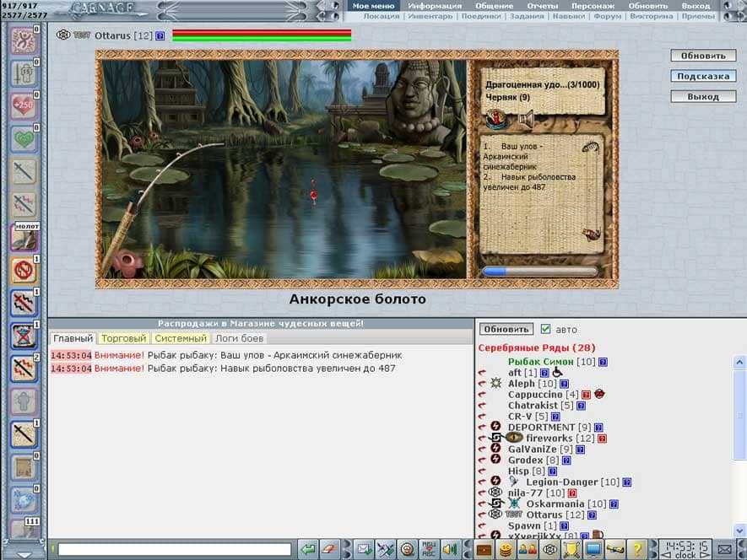This screenshot has height=560, width=747.
Task: Click the gold coins stack icon
Action: [506, 549]
